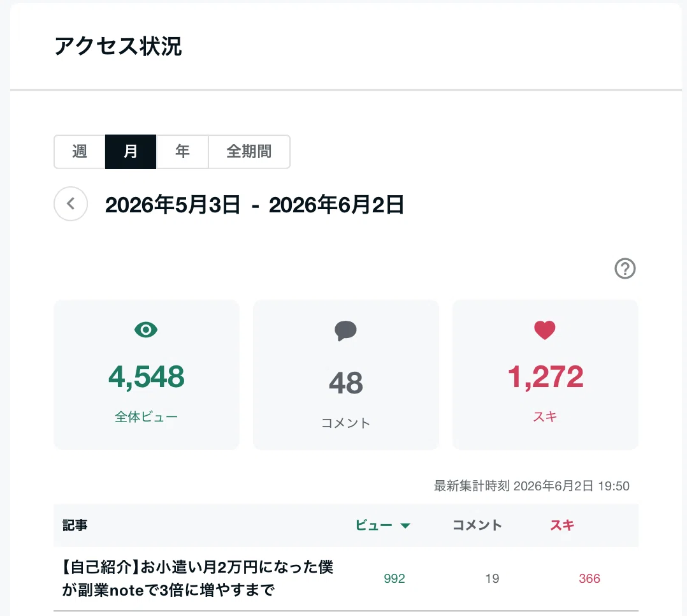Click the 4,548 全体ビュー card

[x=147, y=375]
